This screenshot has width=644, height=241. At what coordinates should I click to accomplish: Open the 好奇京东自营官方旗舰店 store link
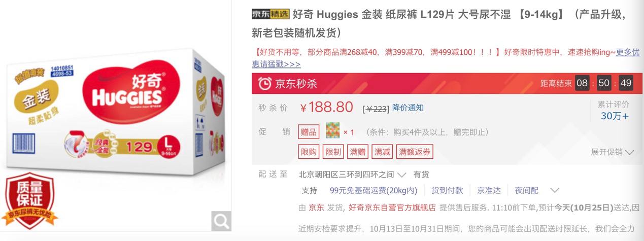392,208
